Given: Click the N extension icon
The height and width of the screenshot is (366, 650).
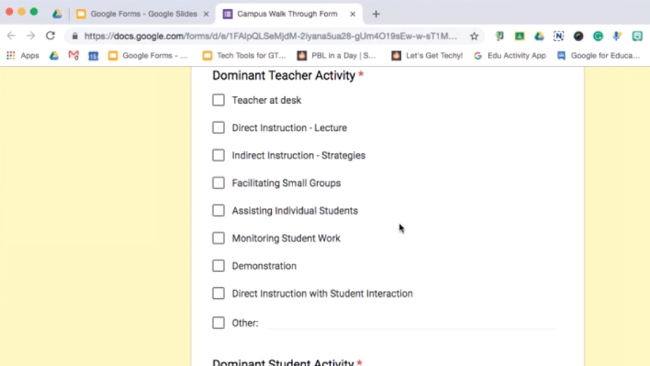Looking at the screenshot, I should click(x=558, y=36).
